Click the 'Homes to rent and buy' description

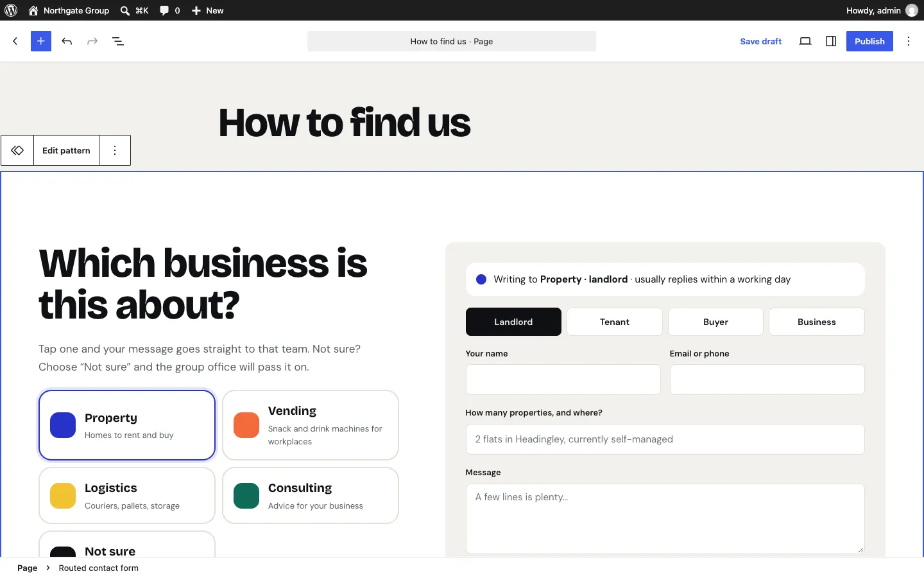click(x=129, y=435)
